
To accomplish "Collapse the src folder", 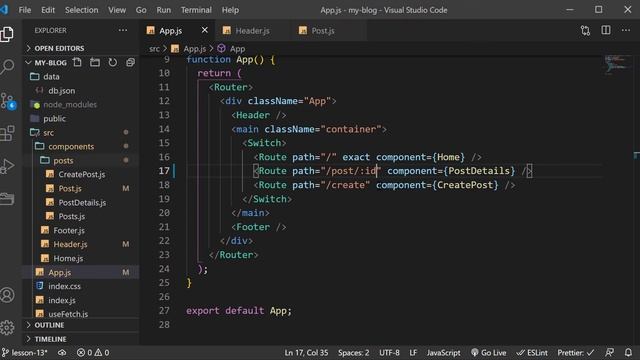I will pos(49,133).
